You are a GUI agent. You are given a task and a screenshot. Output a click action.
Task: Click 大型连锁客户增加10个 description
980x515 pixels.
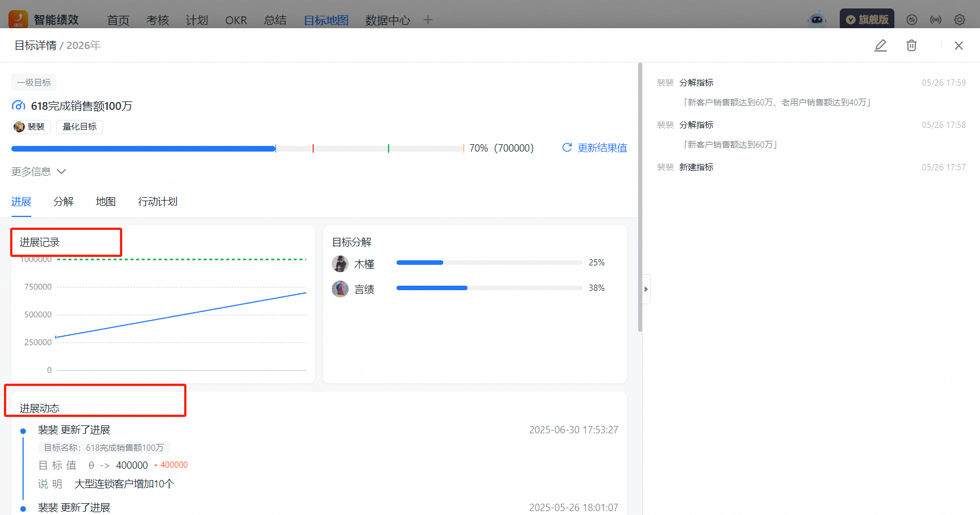coord(124,484)
